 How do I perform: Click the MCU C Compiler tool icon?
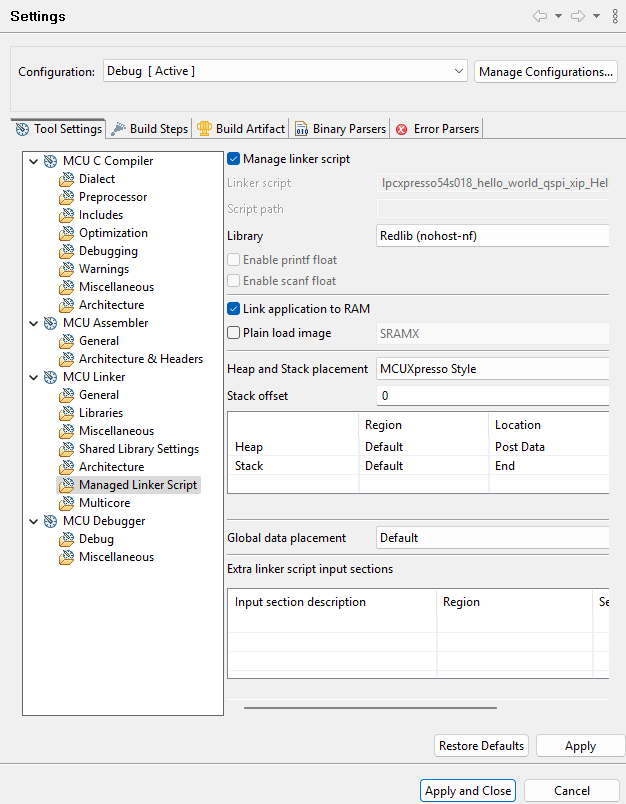pos(50,161)
